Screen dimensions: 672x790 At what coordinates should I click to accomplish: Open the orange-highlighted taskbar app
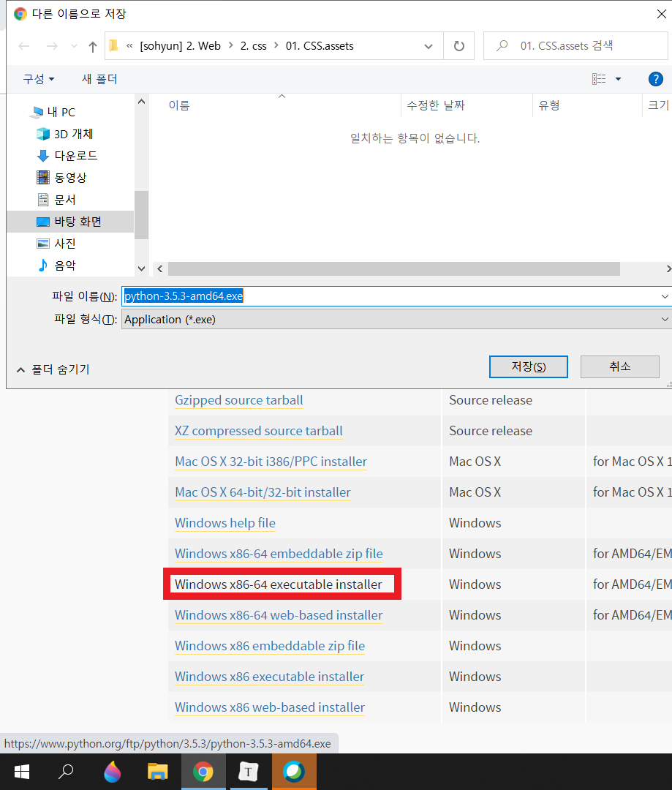[x=294, y=772]
